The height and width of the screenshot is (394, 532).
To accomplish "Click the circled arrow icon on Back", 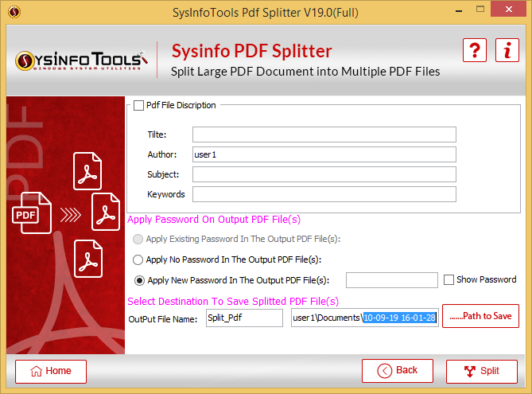I will 384,371.
